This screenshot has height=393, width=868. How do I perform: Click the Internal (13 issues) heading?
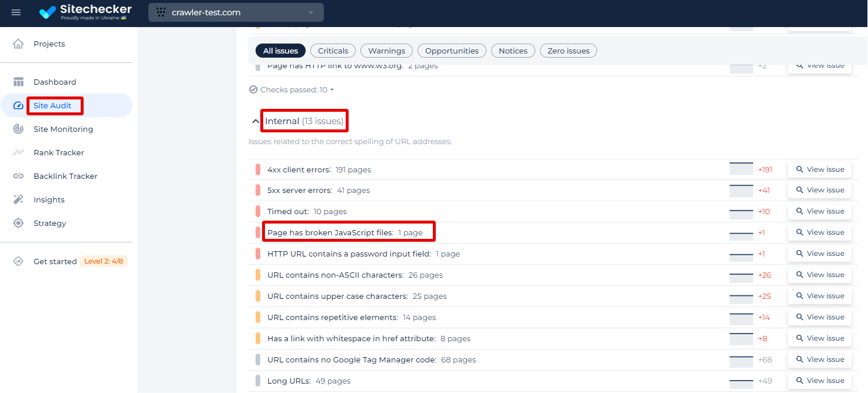click(x=304, y=121)
